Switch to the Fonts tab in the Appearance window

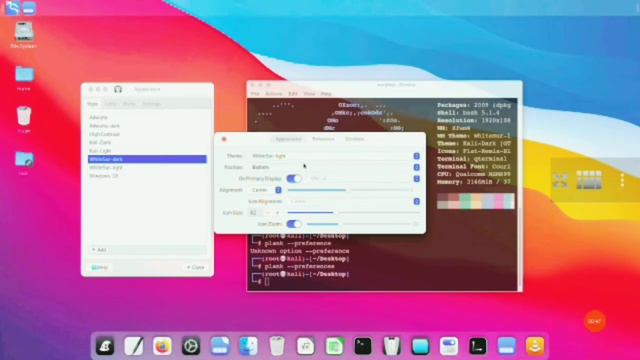(x=129, y=104)
